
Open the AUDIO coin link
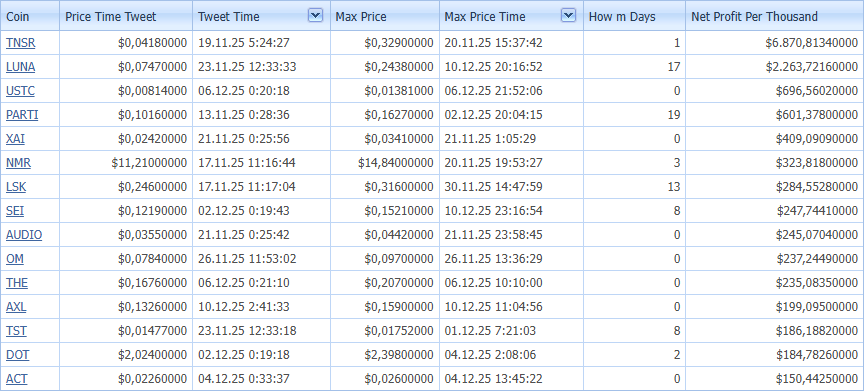coord(24,235)
